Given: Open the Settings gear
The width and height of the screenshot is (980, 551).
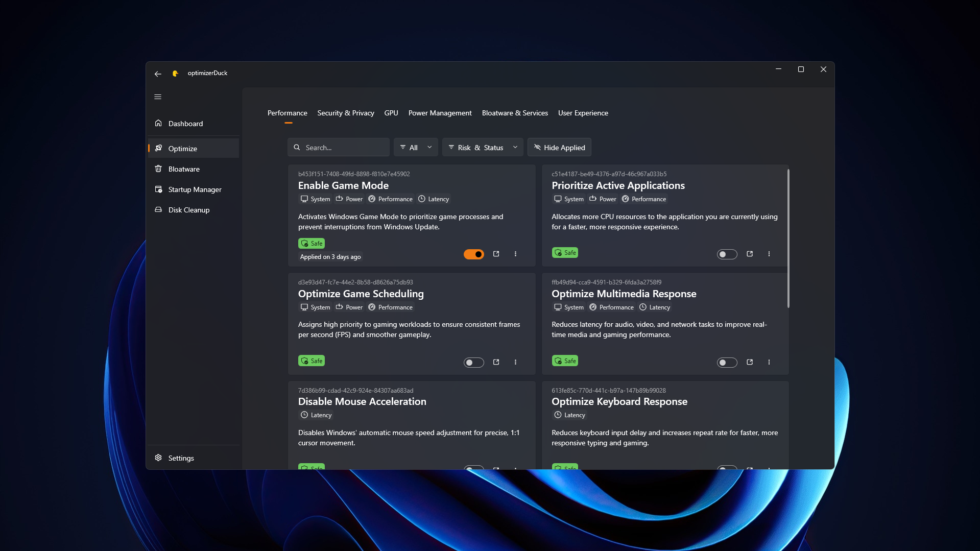Looking at the screenshot, I should point(181,458).
